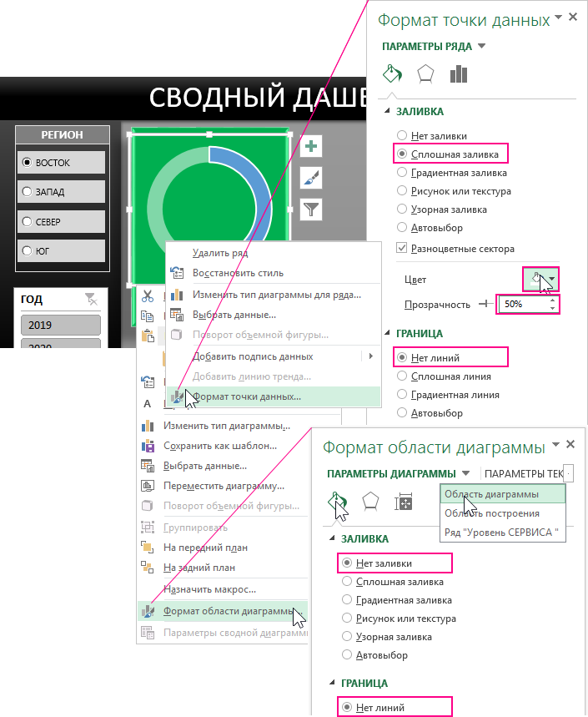Select Область диаграммы from element list
This screenshot has height=717, width=588.
tap(503, 494)
